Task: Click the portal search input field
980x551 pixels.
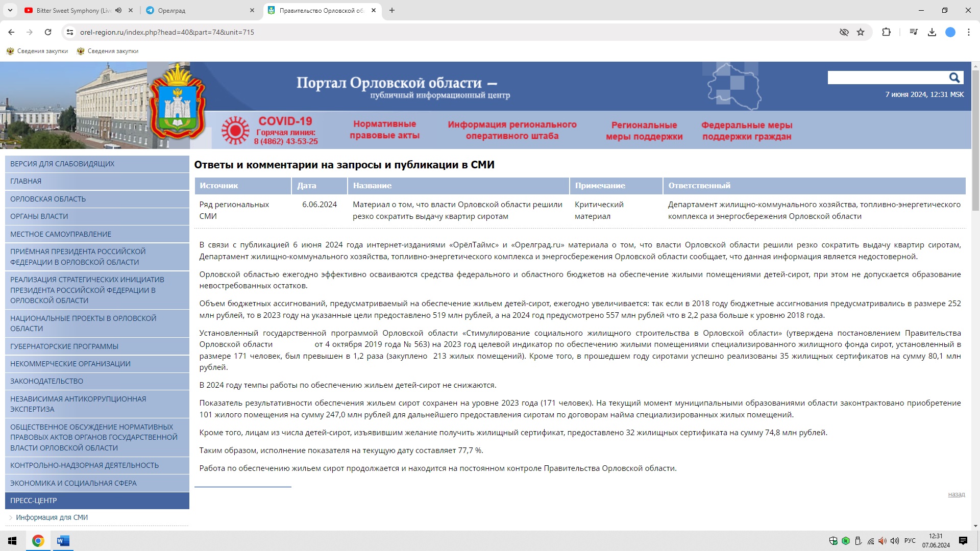Action: 887,78
